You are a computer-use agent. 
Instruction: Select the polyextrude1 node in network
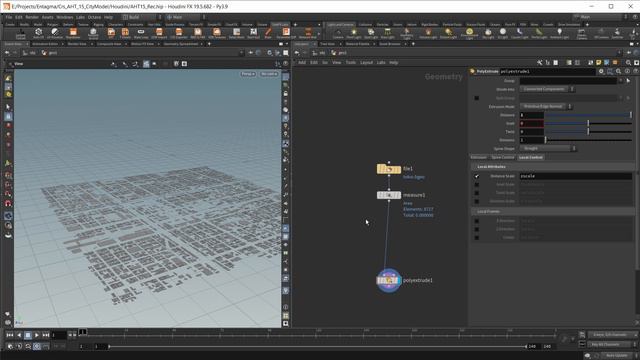[389, 280]
